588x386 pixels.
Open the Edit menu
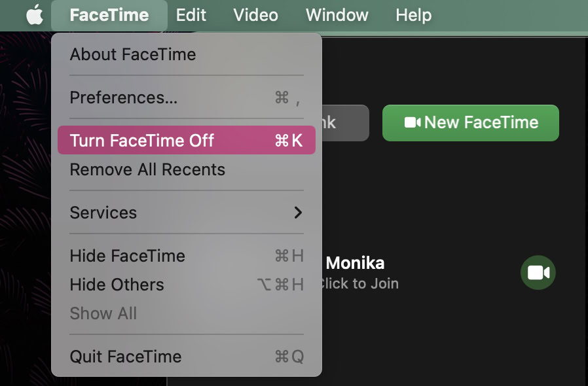pyautogui.click(x=191, y=14)
